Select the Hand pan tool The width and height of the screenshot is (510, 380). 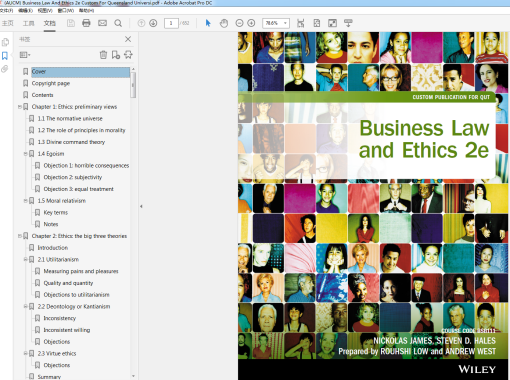pyautogui.click(x=224, y=23)
